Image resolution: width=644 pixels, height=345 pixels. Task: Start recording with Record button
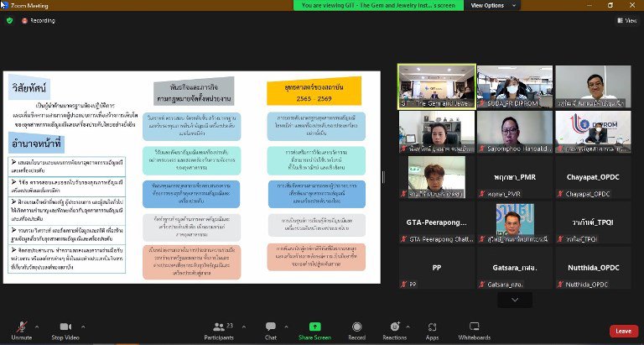(357, 331)
